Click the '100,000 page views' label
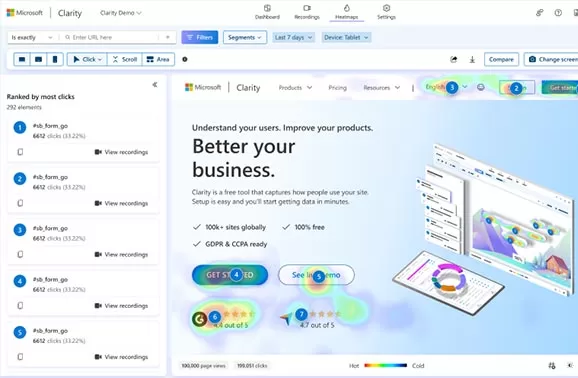578x378 pixels. click(203, 366)
